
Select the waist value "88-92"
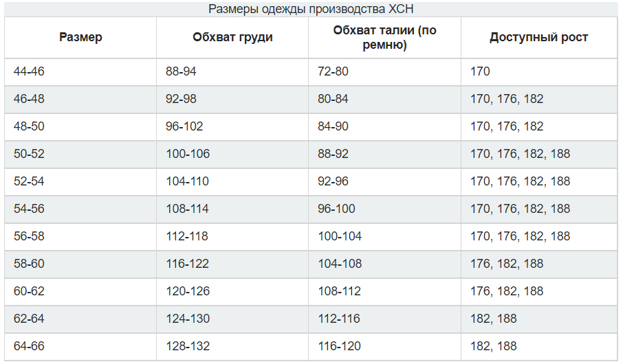(x=333, y=154)
